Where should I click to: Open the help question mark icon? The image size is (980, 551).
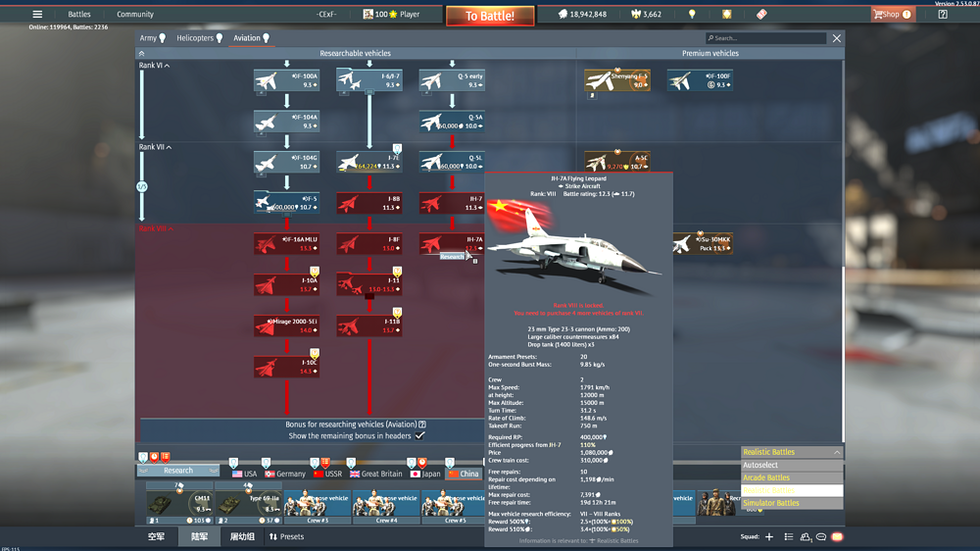pyautogui.click(x=906, y=15)
